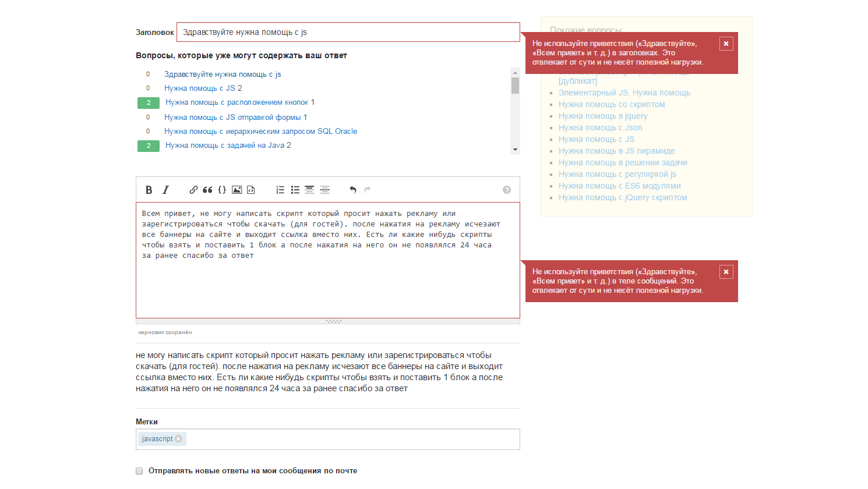The width and height of the screenshot is (868, 489).
Task: Open editor help question mark icon
Action: click(x=507, y=190)
